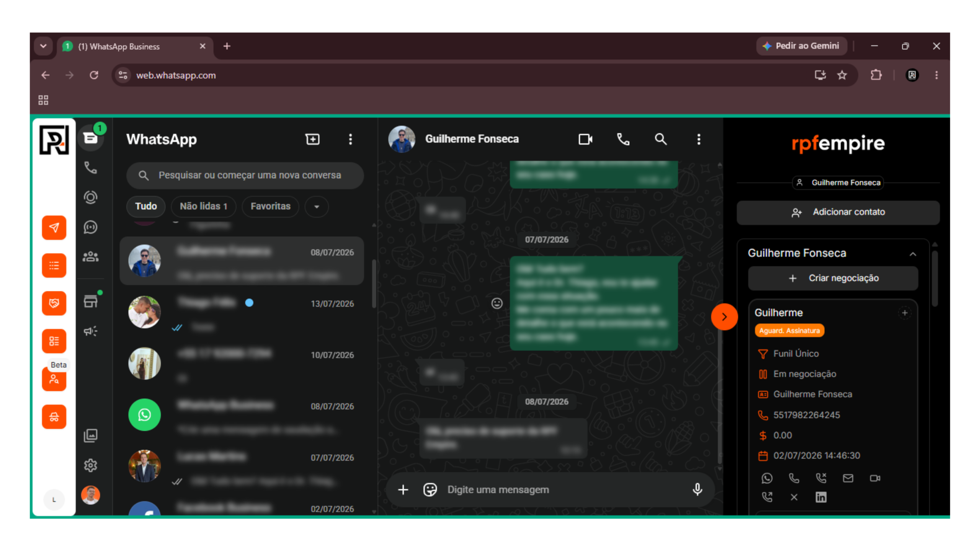Collapse the Guilherme Fonseca section chevron
The height and width of the screenshot is (551, 980).
point(913,254)
